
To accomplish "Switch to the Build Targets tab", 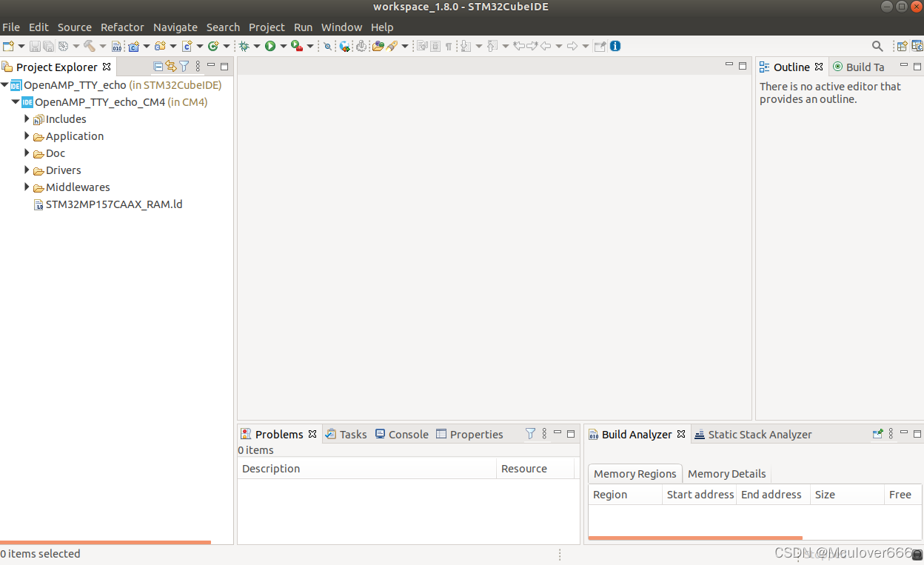I will click(859, 67).
